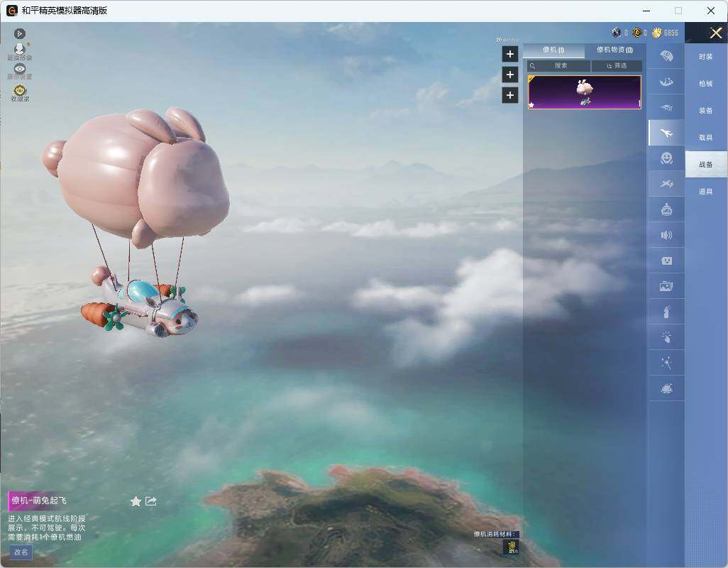Open the 筛选 filter dropdown
The width and height of the screenshot is (728, 568).
tap(617, 66)
